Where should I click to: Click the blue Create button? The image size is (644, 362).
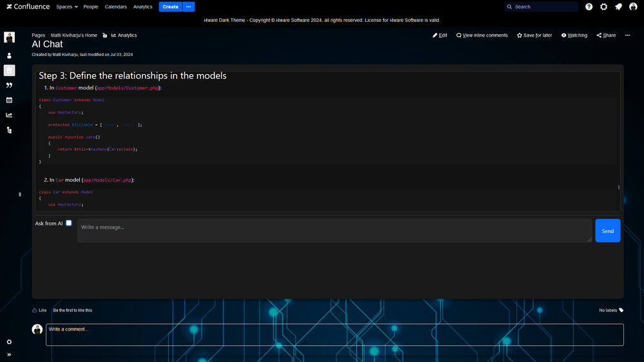click(170, 6)
